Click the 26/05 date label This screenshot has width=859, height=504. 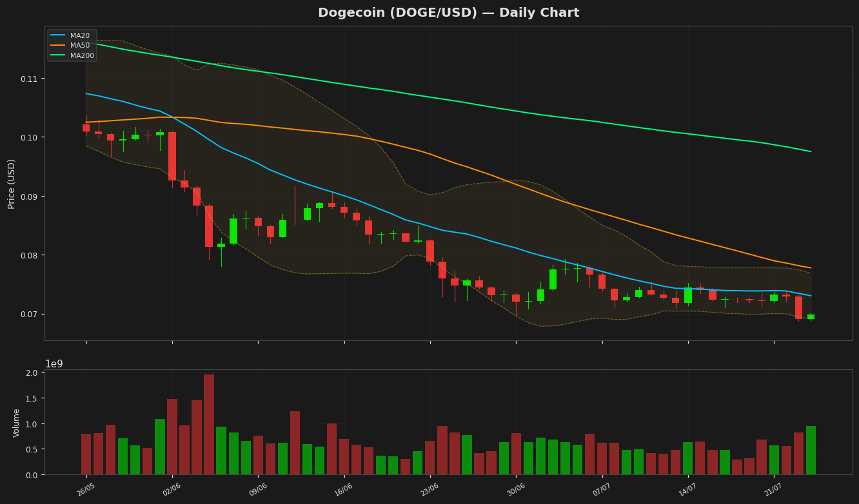pos(86,490)
